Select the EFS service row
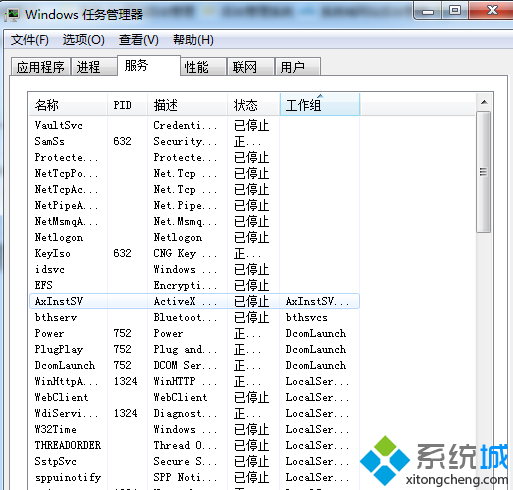This screenshot has height=490, width=513. tap(194, 285)
